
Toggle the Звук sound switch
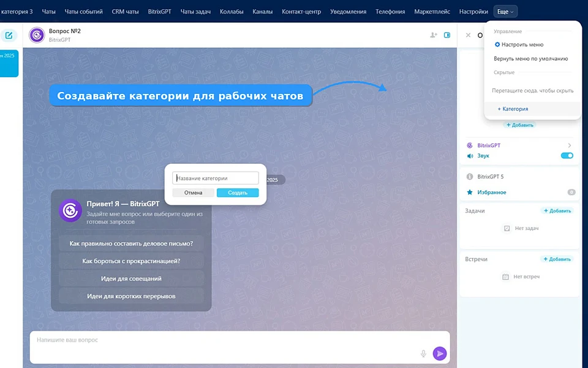point(567,156)
